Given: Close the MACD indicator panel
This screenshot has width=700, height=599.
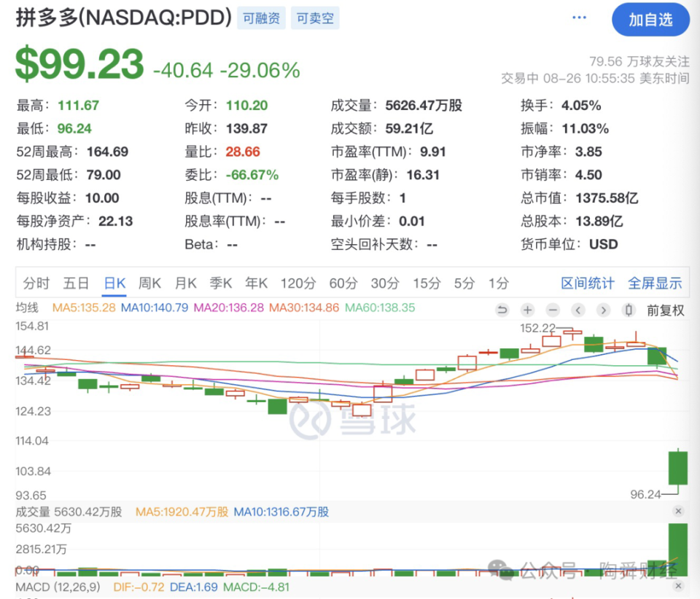Looking at the screenshot, I should click(678, 586).
